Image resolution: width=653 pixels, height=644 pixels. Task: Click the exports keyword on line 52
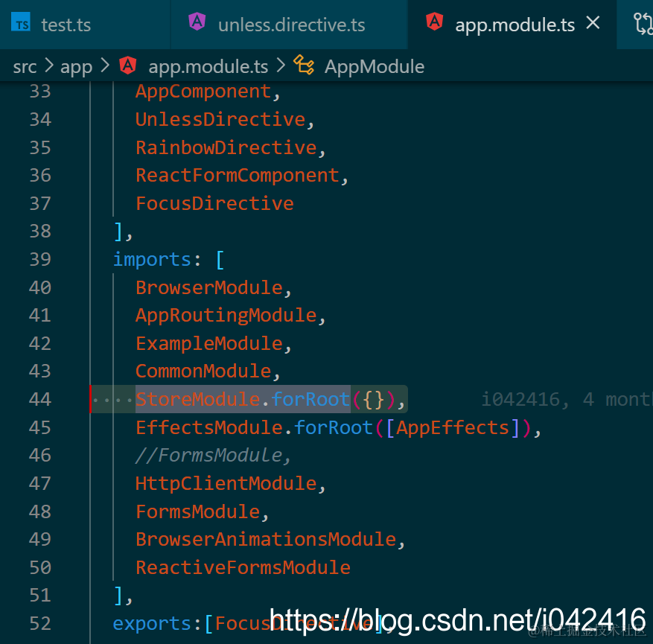coord(152,624)
